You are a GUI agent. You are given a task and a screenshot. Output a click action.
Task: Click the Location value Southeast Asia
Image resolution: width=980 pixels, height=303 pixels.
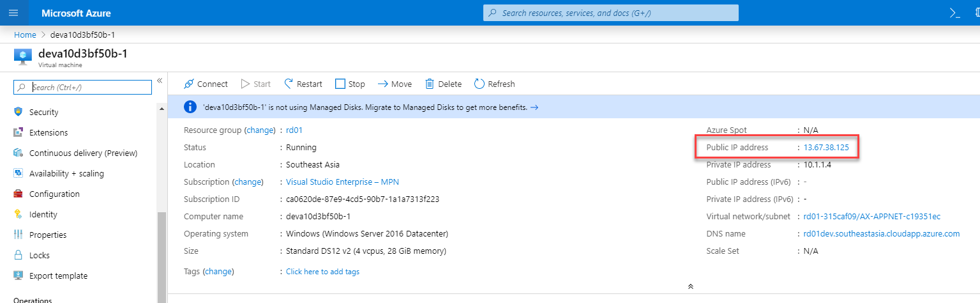313,164
